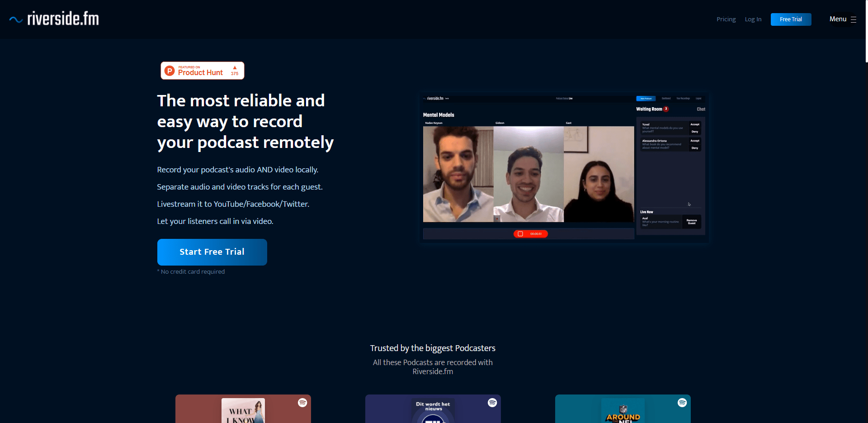Click the Spotify icon on the red podcast card
The width and height of the screenshot is (868, 423).
click(302, 403)
